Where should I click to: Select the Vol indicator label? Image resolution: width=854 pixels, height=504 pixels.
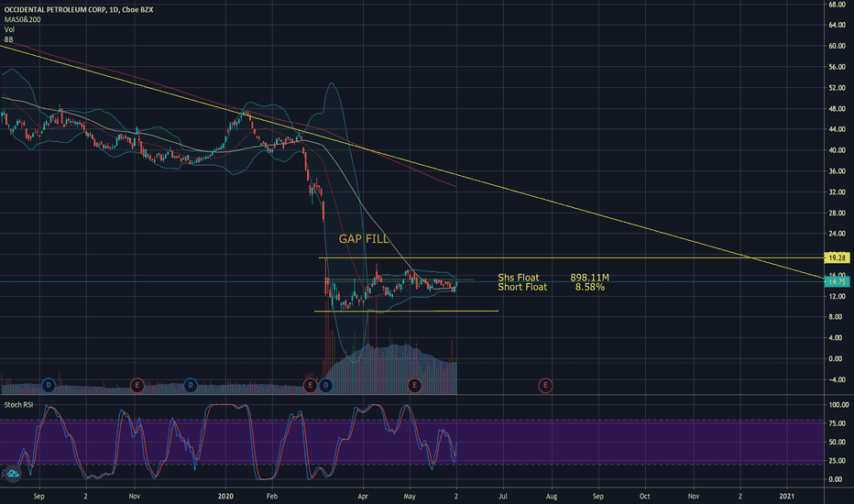click(x=9, y=29)
